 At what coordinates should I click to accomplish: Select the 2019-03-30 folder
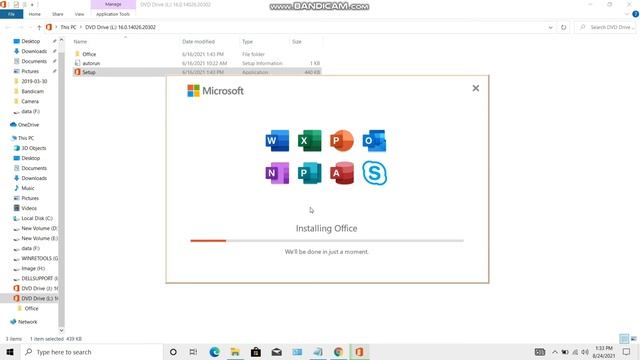[34, 81]
